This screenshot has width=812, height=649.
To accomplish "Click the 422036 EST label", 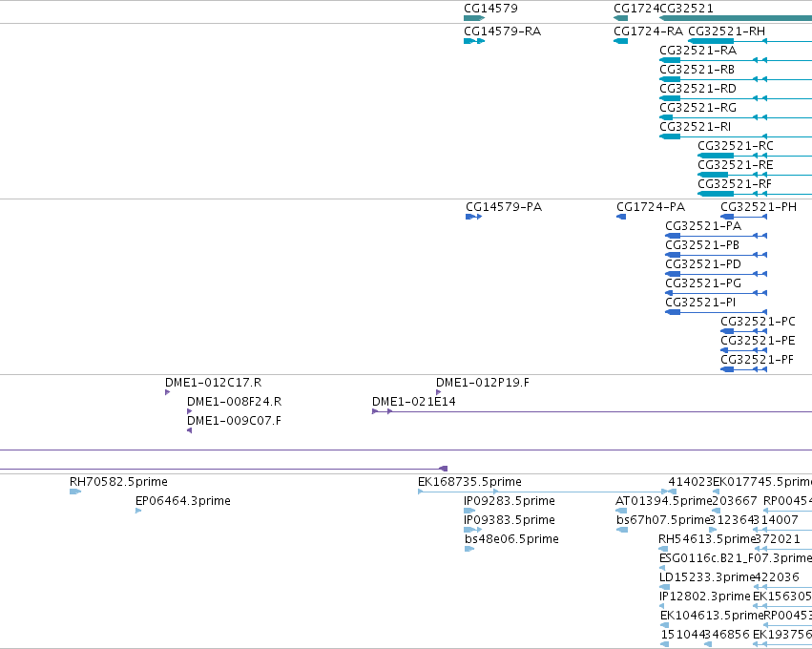I will tap(777, 577).
